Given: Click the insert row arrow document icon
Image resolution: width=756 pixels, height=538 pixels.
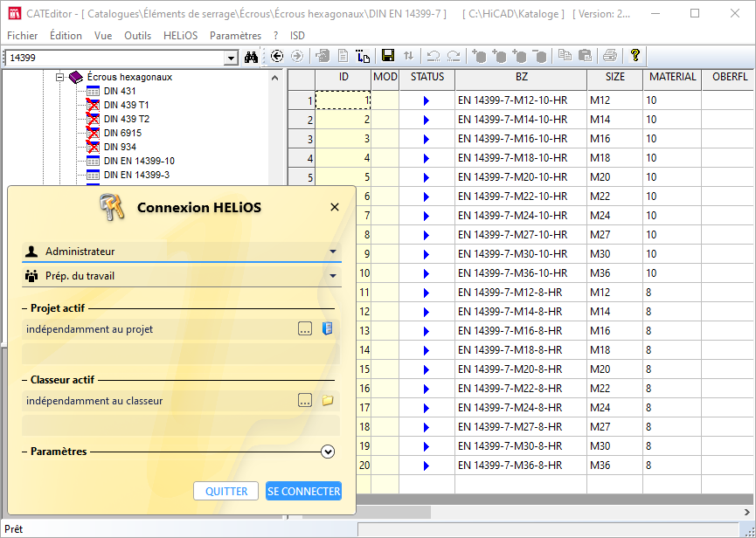Looking at the screenshot, I should (x=363, y=57).
